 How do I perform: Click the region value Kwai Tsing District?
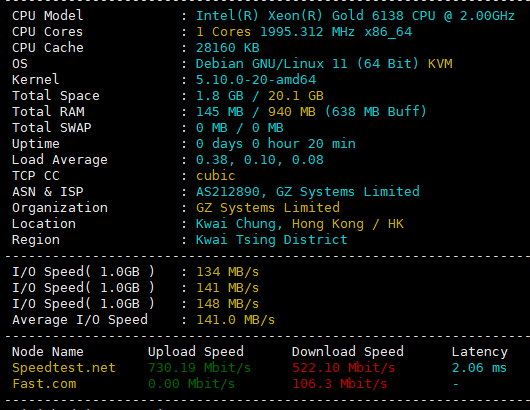(271, 240)
